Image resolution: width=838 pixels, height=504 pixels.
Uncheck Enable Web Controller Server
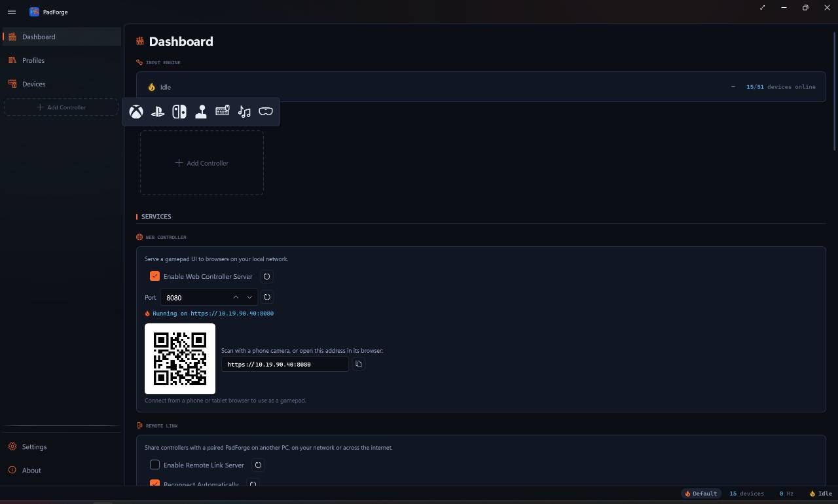point(155,276)
